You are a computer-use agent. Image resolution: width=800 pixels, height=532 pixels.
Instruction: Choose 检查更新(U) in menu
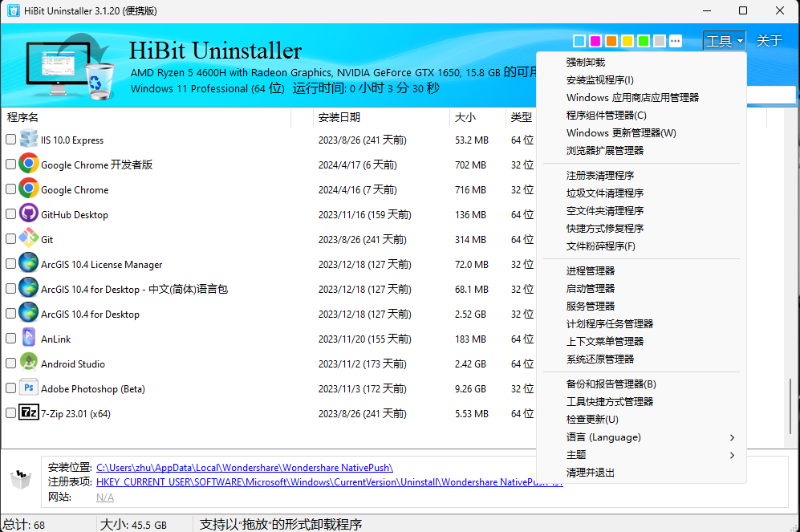click(641, 420)
